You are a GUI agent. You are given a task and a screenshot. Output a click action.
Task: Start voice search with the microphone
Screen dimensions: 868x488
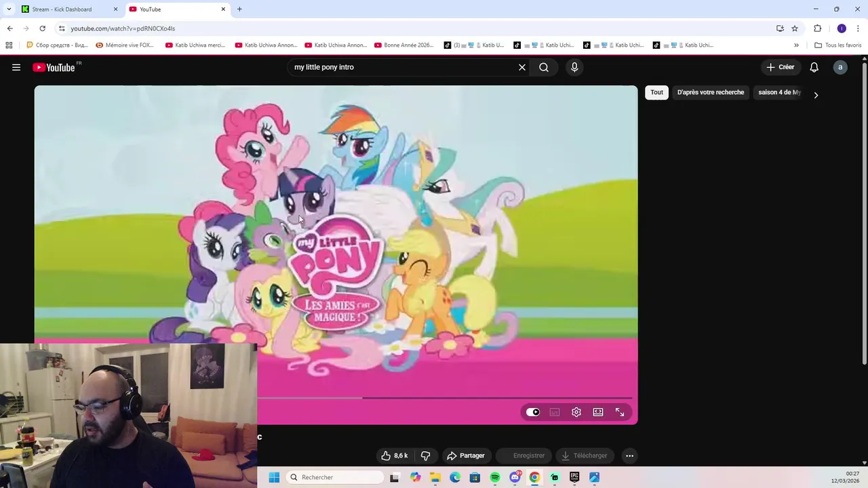click(574, 67)
